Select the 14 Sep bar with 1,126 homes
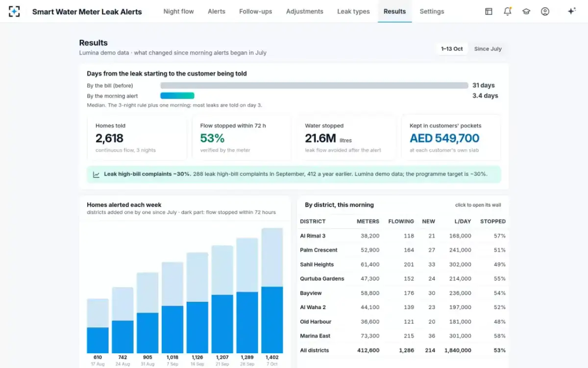588x368 pixels. tap(197, 303)
